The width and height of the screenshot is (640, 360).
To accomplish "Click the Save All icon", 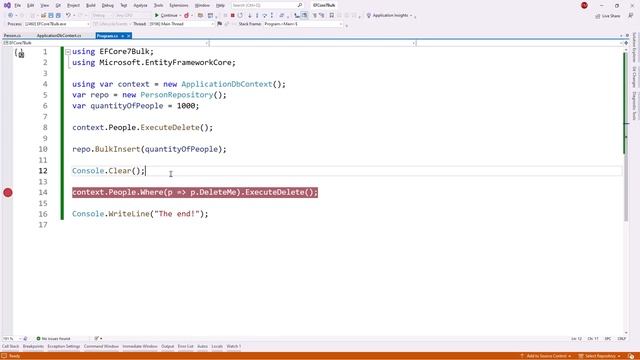I will (58, 16).
